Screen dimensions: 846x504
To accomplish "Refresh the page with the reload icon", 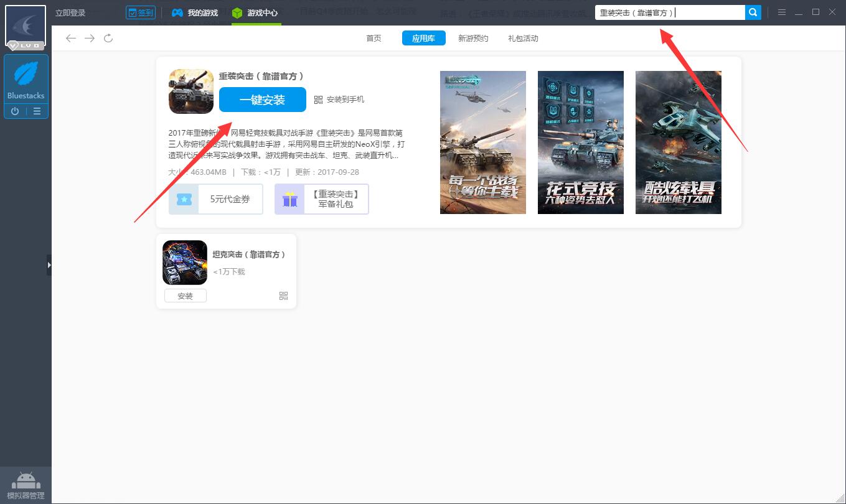I will (x=108, y=39).
